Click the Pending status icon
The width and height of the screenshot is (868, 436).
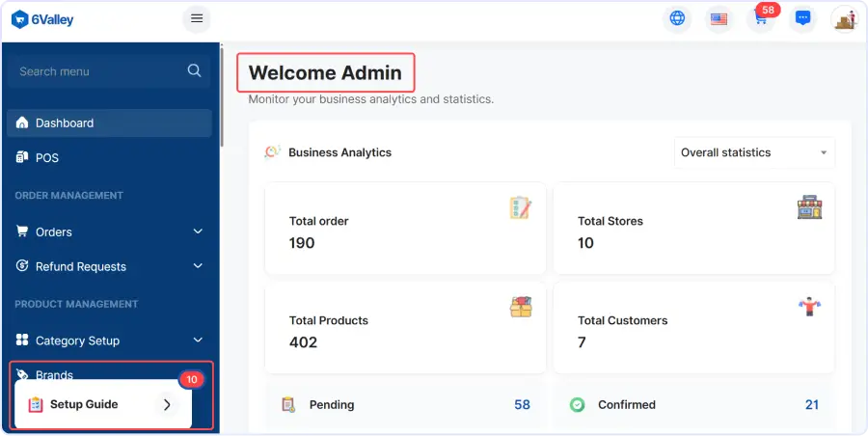[x=287, y=405]
